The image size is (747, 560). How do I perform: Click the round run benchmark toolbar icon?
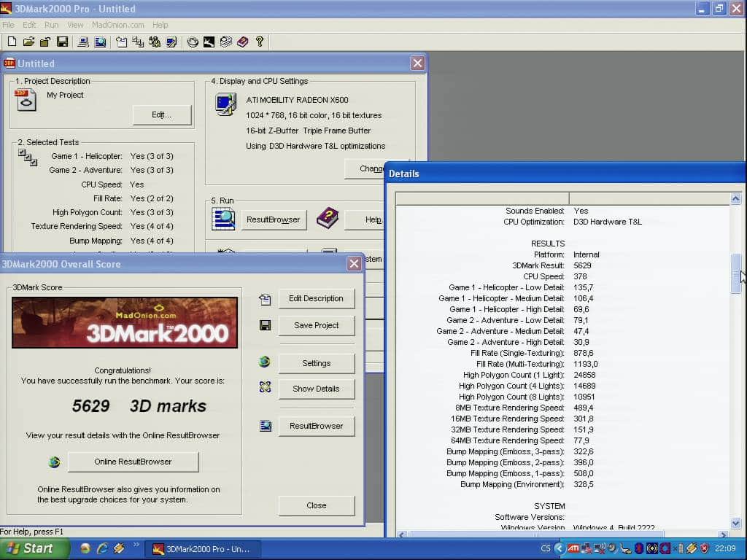coord(193,42)
